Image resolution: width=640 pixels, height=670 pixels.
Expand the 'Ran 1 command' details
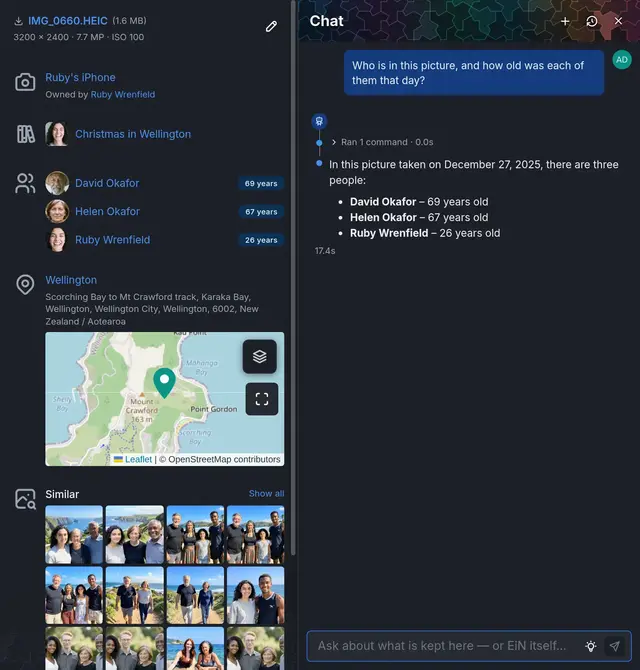click(382, 142)
